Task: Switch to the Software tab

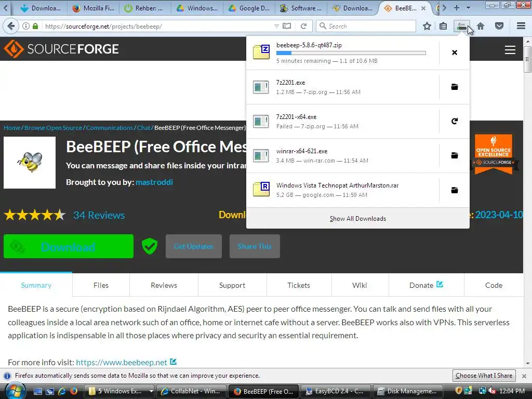Action: 301,8
